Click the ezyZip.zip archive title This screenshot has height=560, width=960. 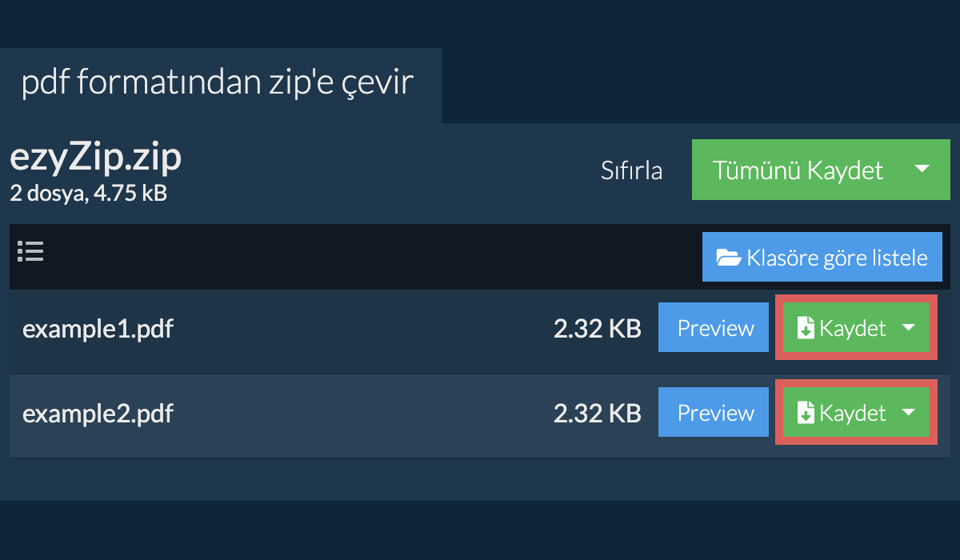(x=95, y=157)
